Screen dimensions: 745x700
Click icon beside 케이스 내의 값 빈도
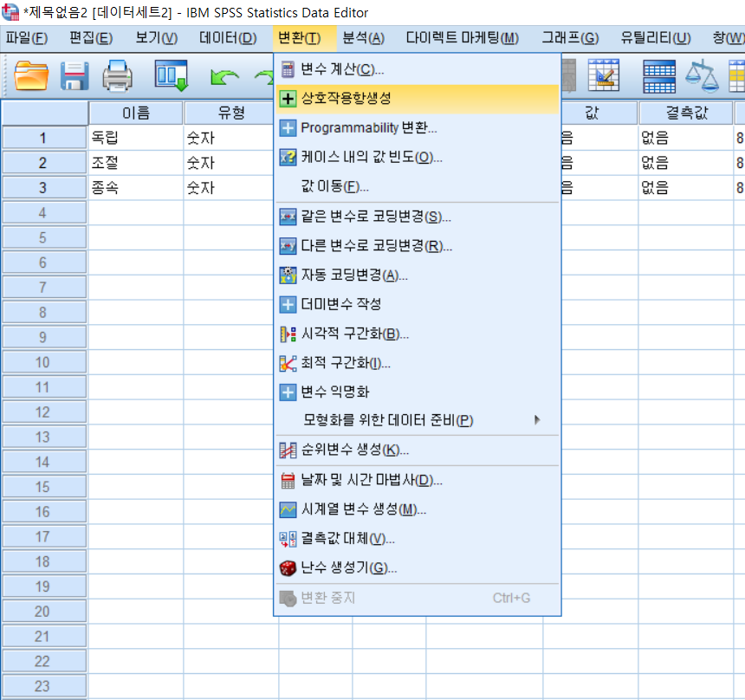click(x=288, y=158)
